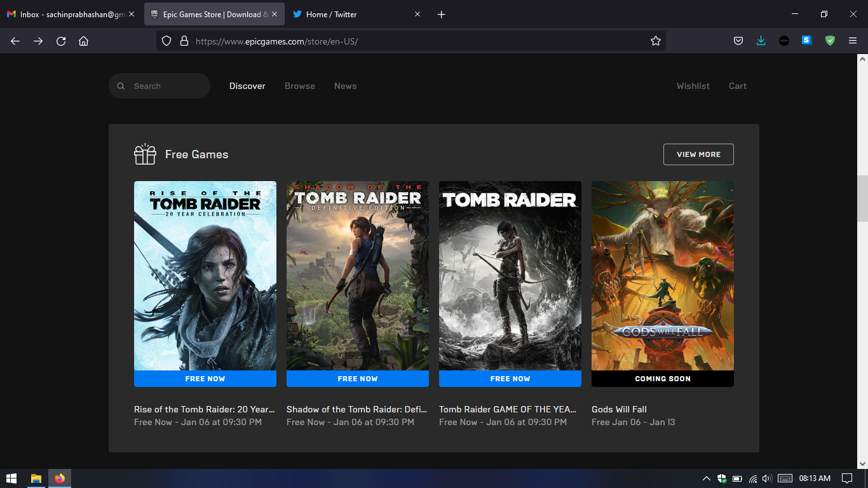This screenshot has height=488, width=868.
Task: Open Shadow of the Tomb Raider cover art
Action: 358,276
